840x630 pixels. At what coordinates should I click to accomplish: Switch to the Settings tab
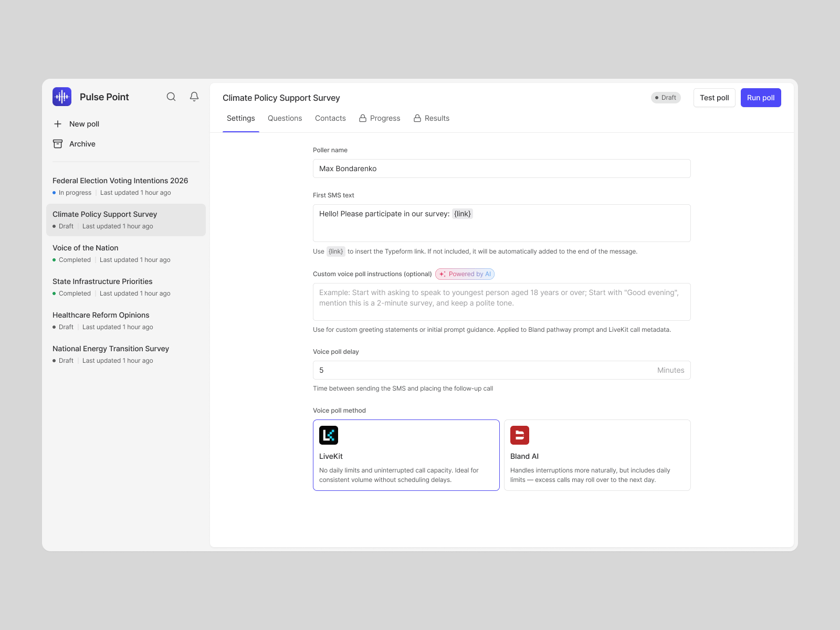point(241,118)
